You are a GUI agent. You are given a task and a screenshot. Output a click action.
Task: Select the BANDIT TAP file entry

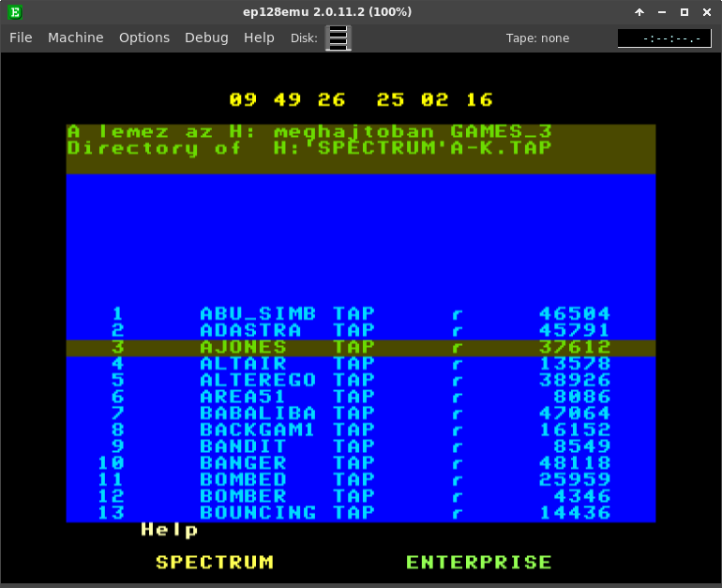click(x=361, y=447)
